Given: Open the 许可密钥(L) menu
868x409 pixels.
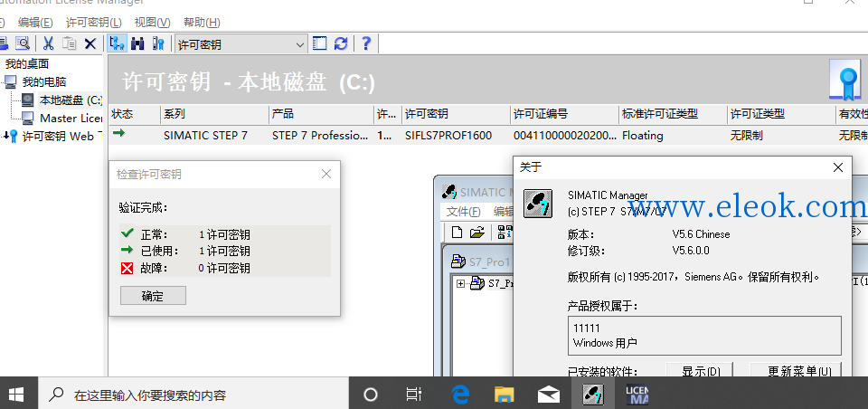Looking at the screenshot, I should pos(93,23).
